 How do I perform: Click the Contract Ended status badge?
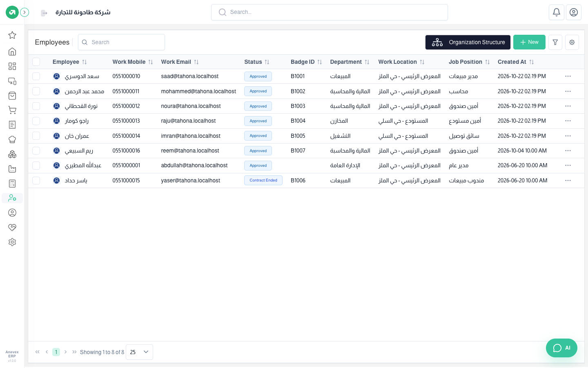[x=263, y=180]
